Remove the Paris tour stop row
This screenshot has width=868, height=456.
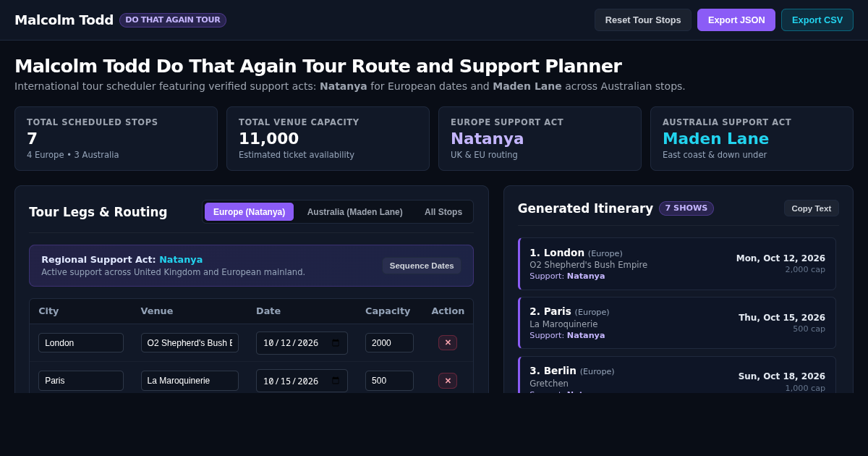tap(448, 381)
